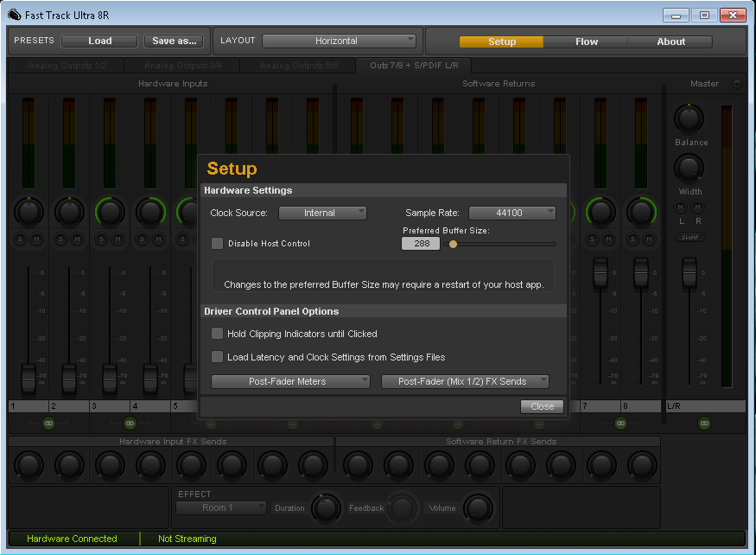The image size is (756, 555).
Task: Enable Disable Host Control checkbox
Action: (x=218, y=243)
